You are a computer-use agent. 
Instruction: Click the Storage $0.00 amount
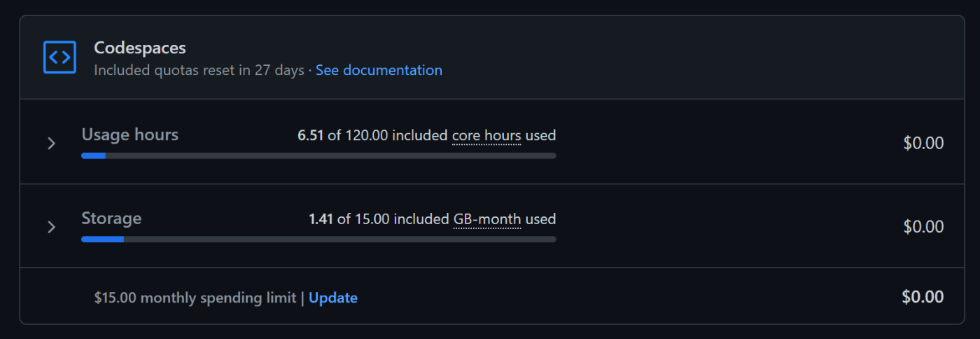(x=923, y=227)
